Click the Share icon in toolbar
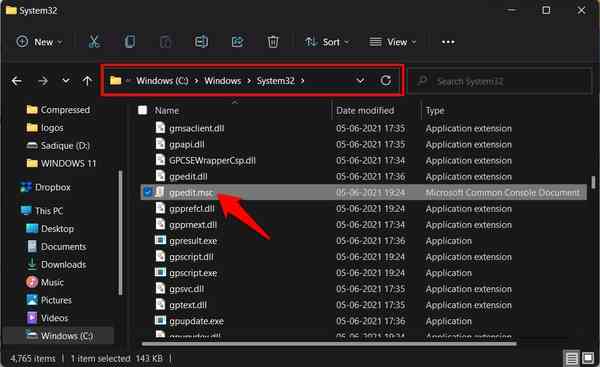The image size is (600, 367). click(237, 41)
